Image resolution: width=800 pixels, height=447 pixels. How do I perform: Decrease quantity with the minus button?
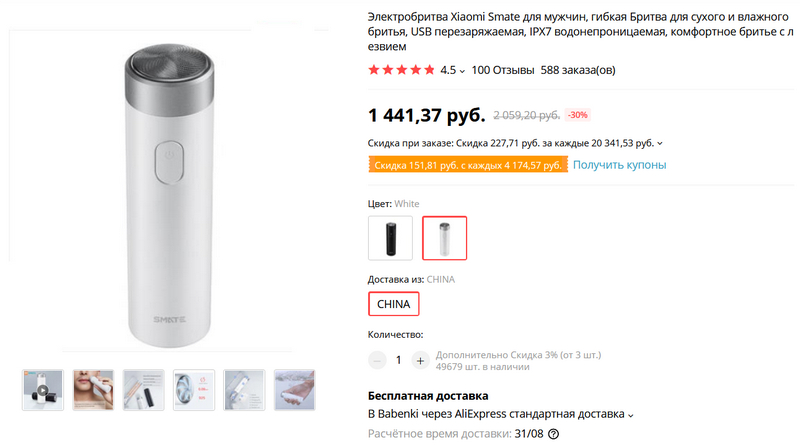click(377, 360)
